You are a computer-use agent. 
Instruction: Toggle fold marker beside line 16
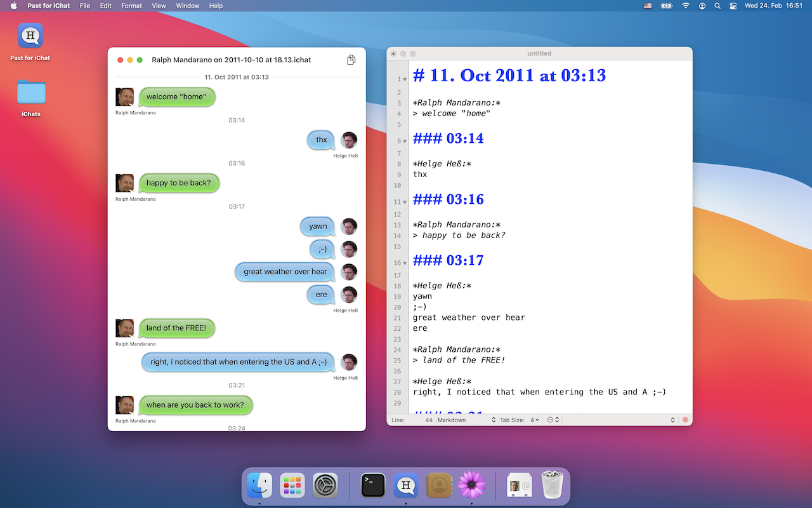coord(405,263)
